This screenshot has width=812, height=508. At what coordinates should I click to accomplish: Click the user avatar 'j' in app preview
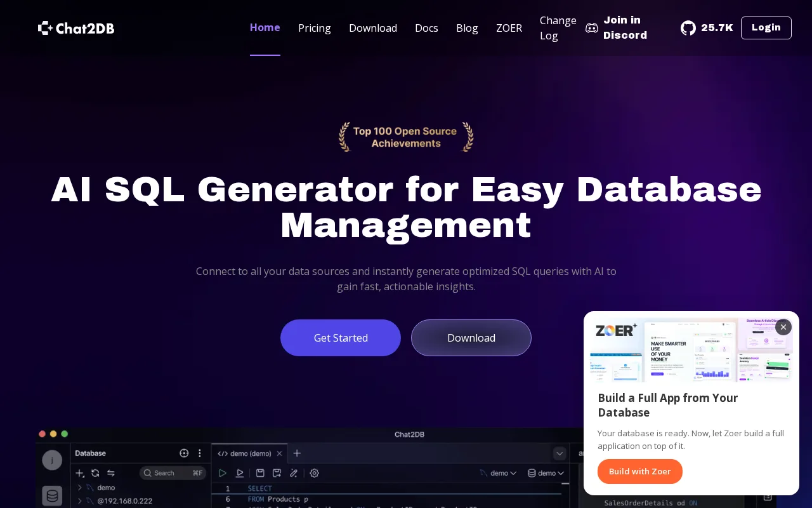(52, 460)
